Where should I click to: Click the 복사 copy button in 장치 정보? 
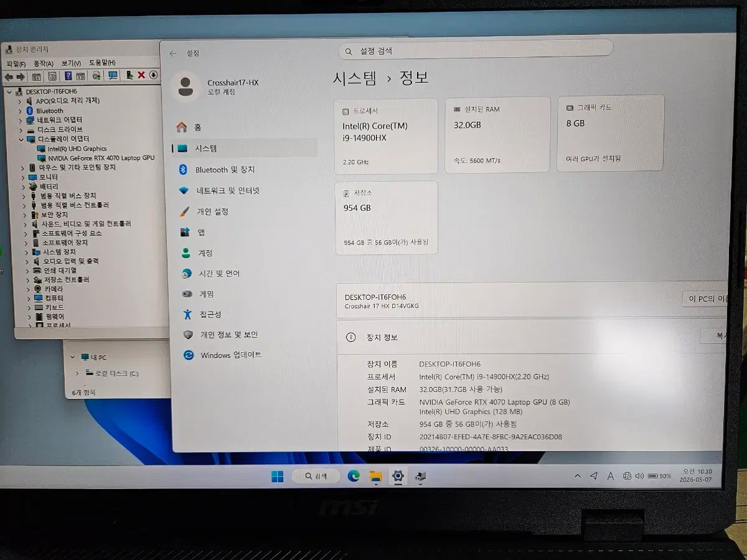click(x=715, y=336)
